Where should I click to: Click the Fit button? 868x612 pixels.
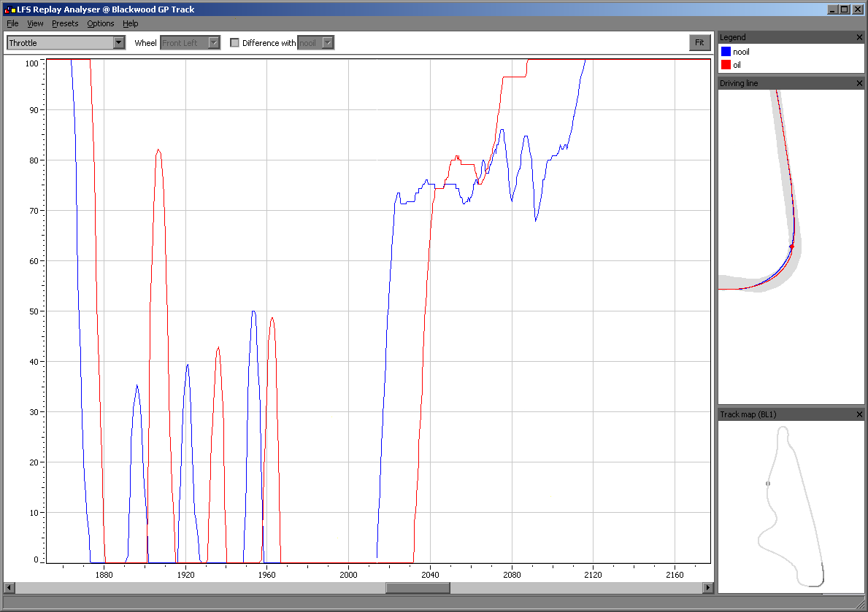tap(699, 42)
